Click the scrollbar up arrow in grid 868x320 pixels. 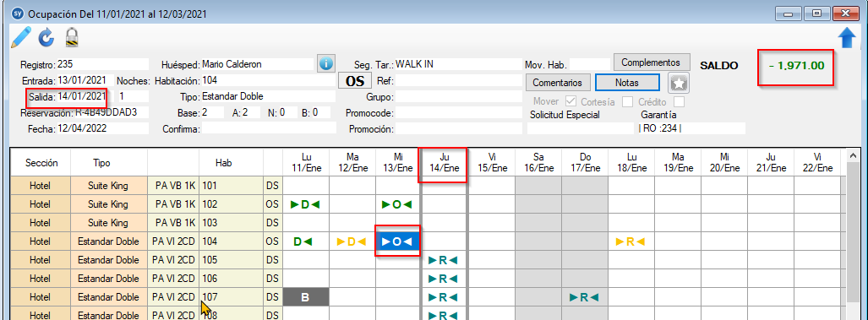pos(853,155)
